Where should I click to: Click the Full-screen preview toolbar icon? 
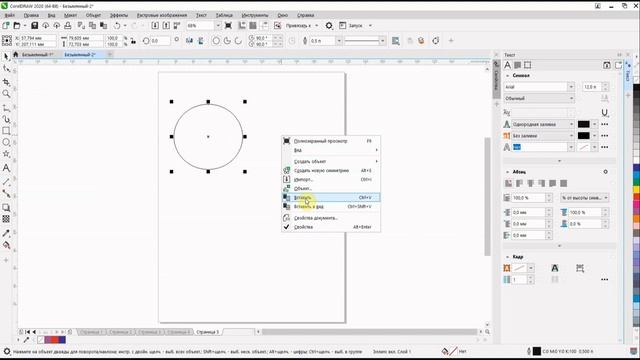(x=228, y=26)
